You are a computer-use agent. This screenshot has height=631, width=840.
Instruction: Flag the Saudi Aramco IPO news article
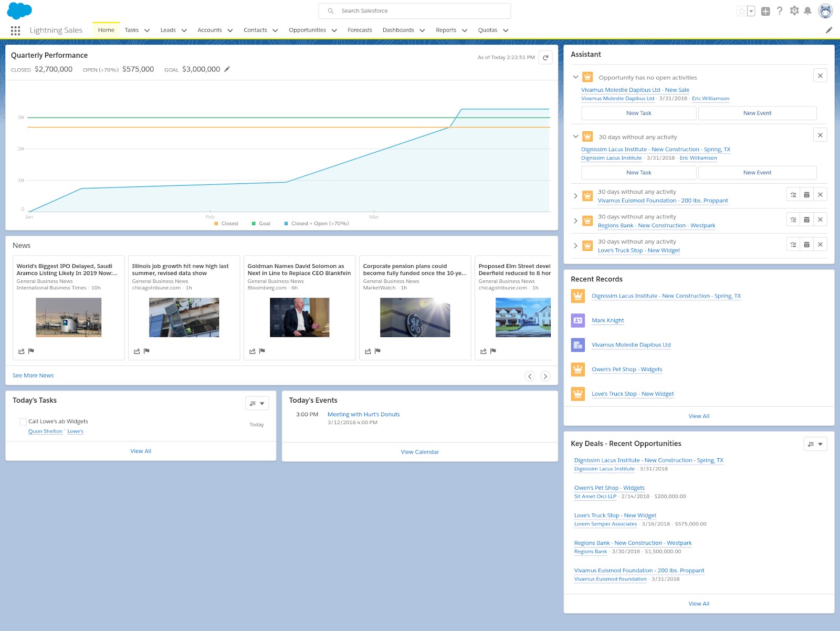(x=31, y=351)
